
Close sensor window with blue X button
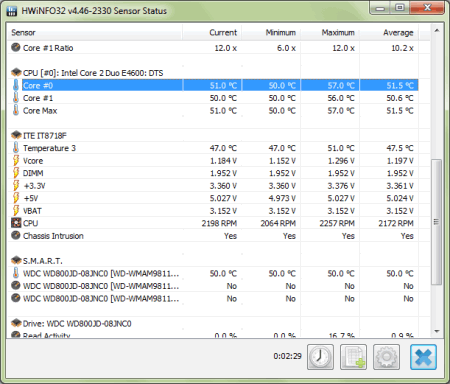point(423,357)
